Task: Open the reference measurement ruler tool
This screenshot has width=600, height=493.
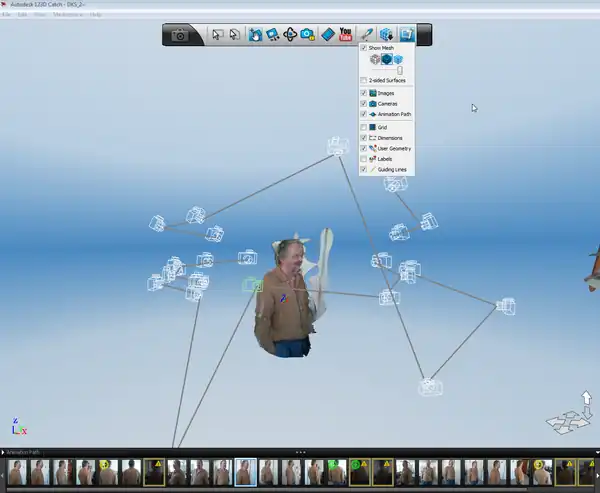Action: coord(327,35)
